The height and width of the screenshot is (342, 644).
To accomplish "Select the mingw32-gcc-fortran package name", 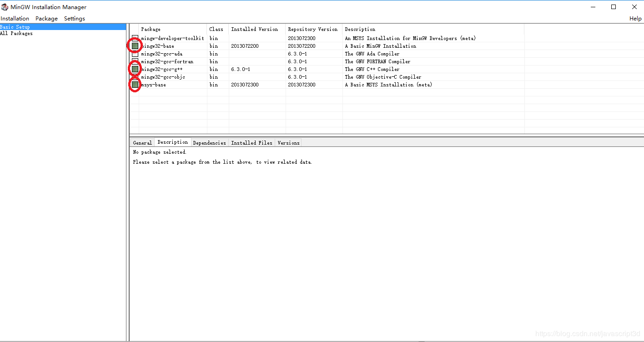I will click(x=167, y=61).
